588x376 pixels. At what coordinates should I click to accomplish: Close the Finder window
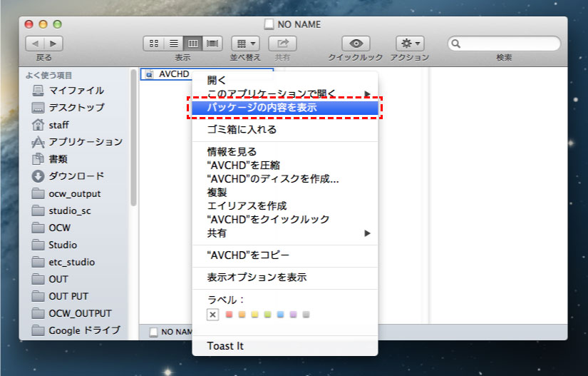[x=29, y=24]
